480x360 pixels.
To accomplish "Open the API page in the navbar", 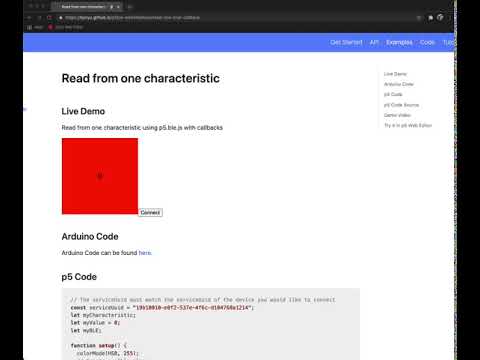I will click(374, 42).
